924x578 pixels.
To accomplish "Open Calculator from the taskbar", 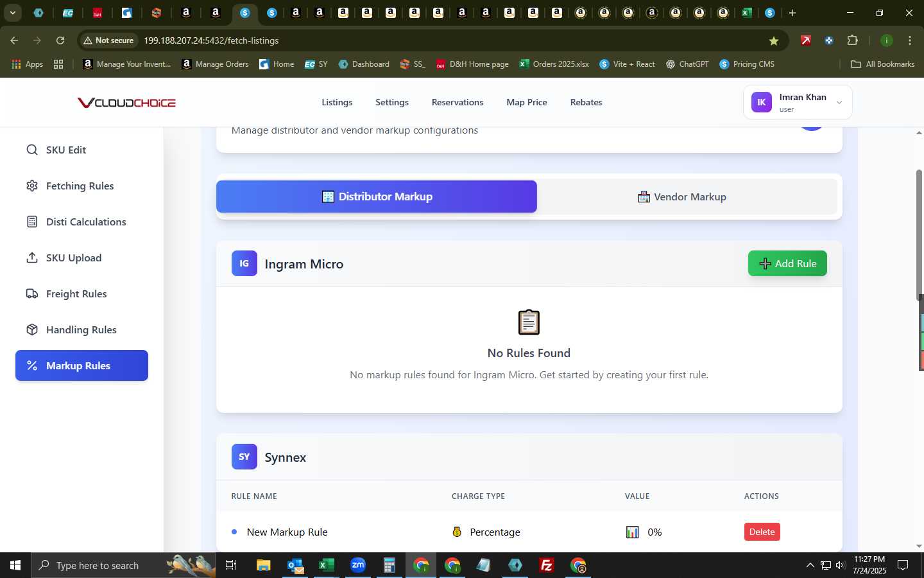I will [389, 565].
